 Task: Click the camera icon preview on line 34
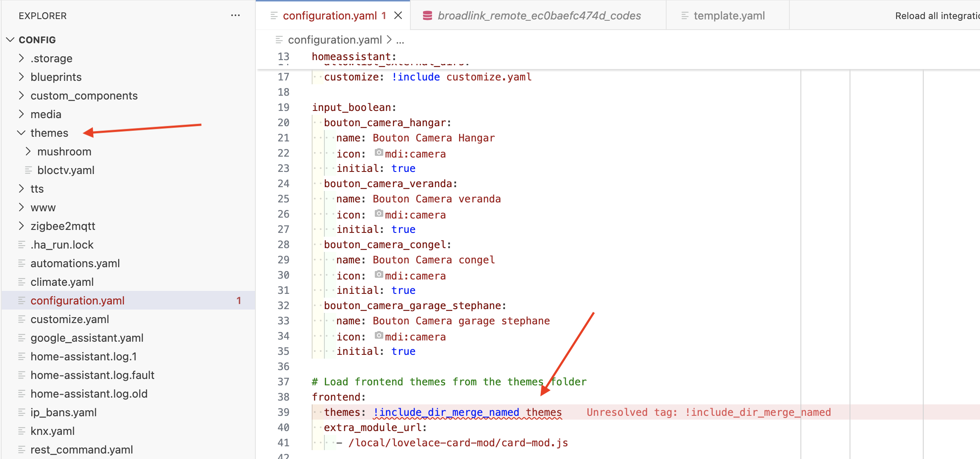coord(379,335)
